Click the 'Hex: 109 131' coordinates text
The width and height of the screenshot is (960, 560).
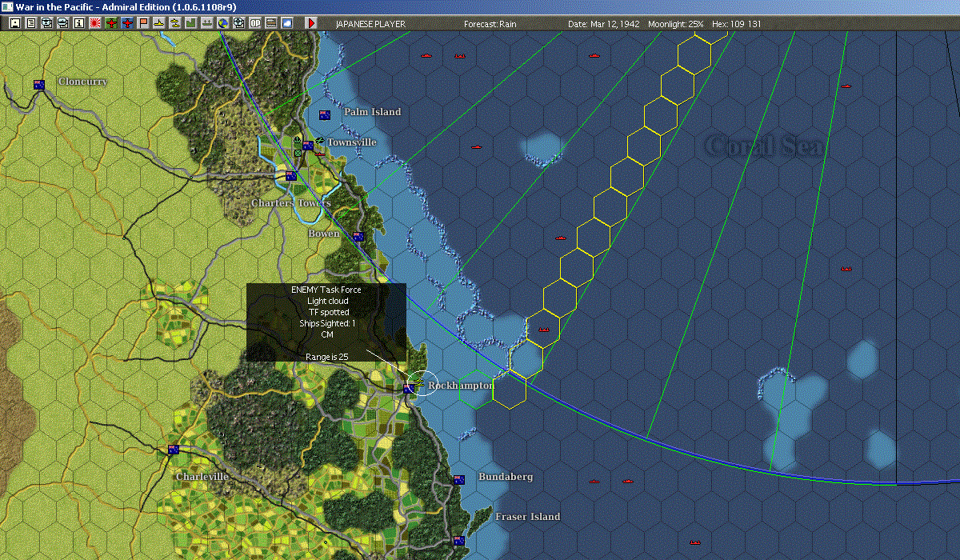tap(737, 24)
